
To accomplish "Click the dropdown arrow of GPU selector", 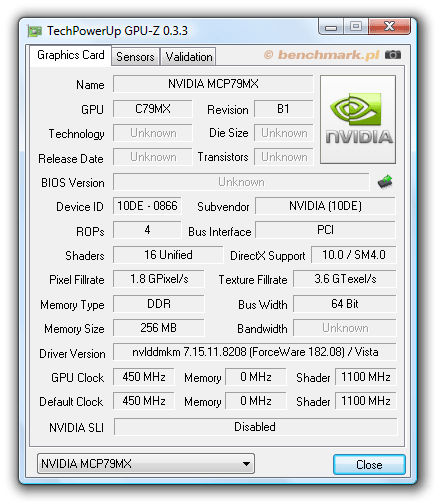I will point(246,464).
